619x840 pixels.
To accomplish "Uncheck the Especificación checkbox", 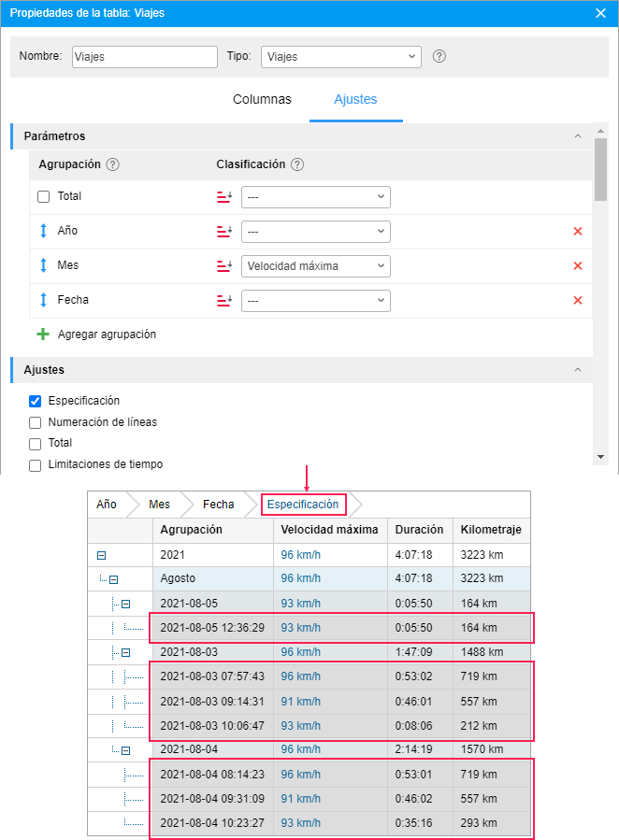I will tap(35, 401).
